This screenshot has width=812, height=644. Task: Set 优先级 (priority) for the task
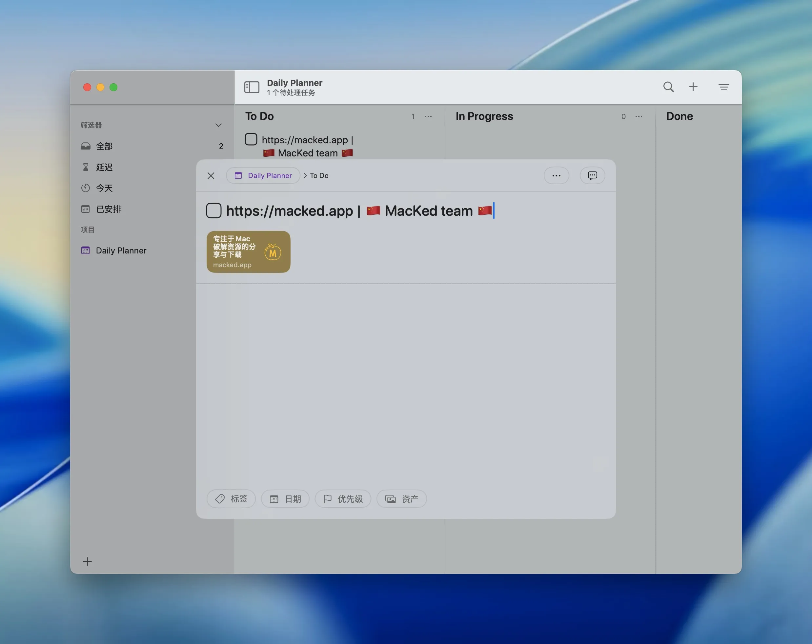[x=343, y=499]
